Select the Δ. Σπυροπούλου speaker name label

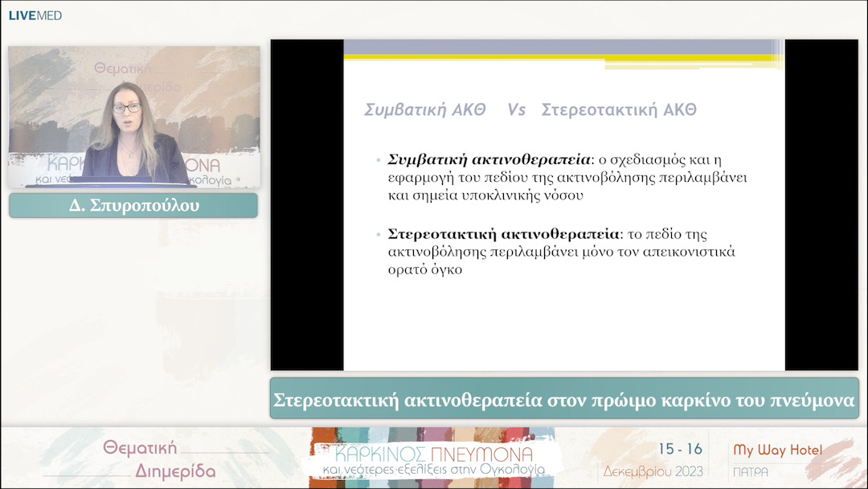(x=133, y=206)
